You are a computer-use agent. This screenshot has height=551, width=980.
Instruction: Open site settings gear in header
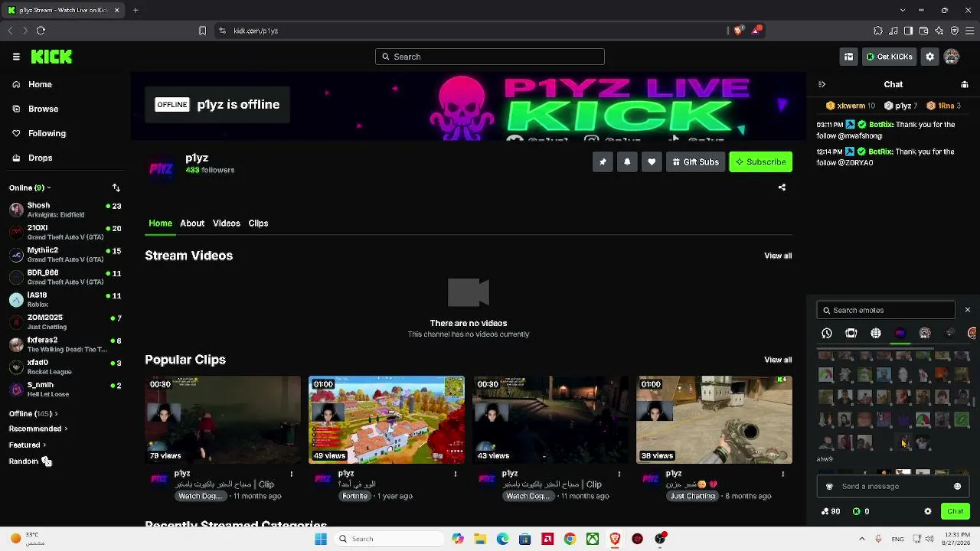coord(929,57)
